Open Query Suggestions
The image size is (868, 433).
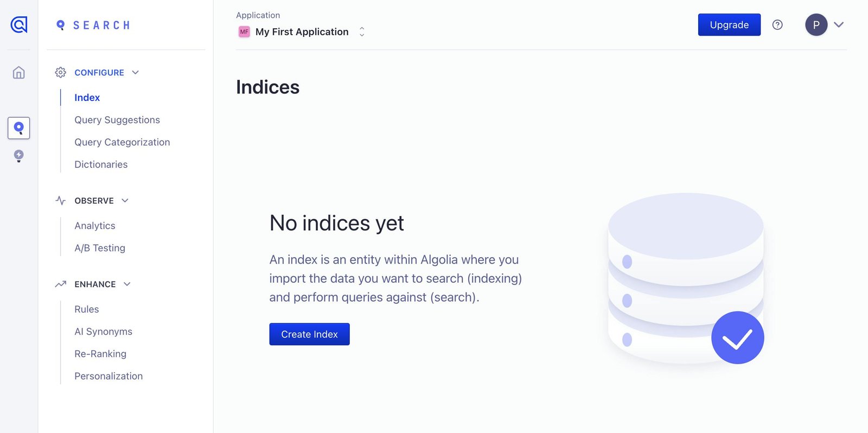pyautogui.click(x=117, y=119)
